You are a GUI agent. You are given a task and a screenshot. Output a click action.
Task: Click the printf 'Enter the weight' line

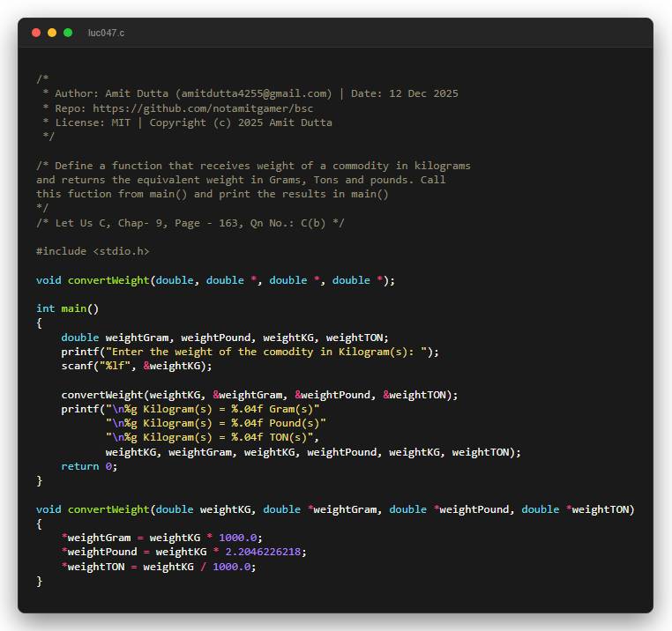pos(250,352)
